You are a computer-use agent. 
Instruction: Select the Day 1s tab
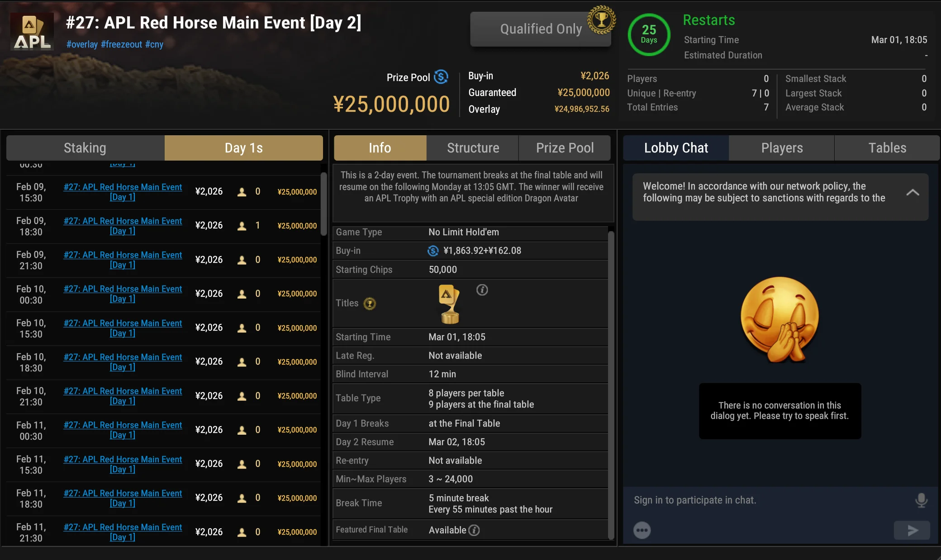[x=244, y=148]
